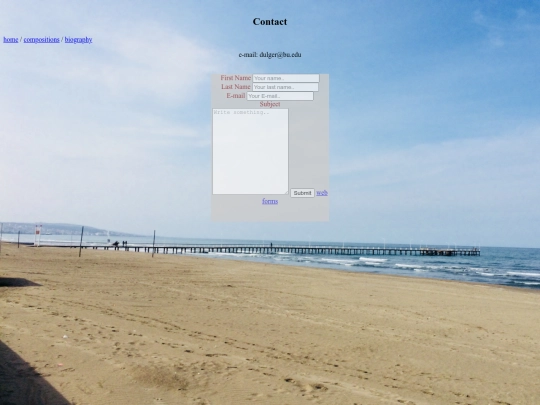Open the biography link

click(78, 40)
